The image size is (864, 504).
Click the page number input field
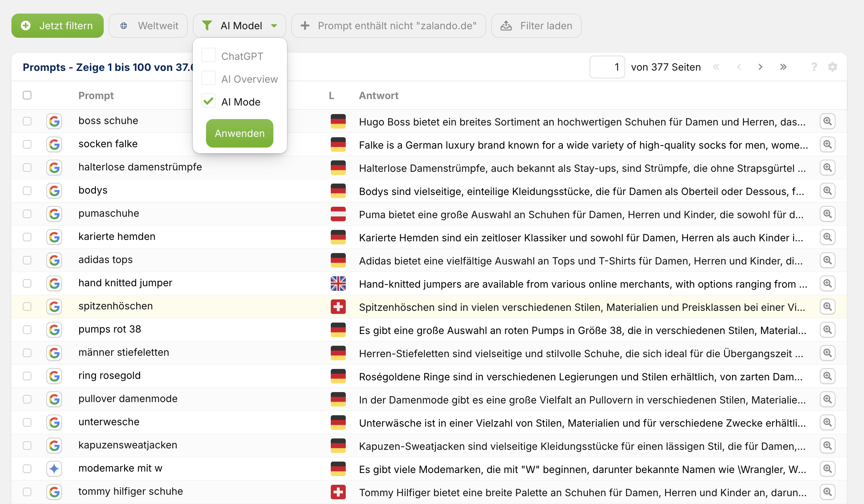pos(607,67)
